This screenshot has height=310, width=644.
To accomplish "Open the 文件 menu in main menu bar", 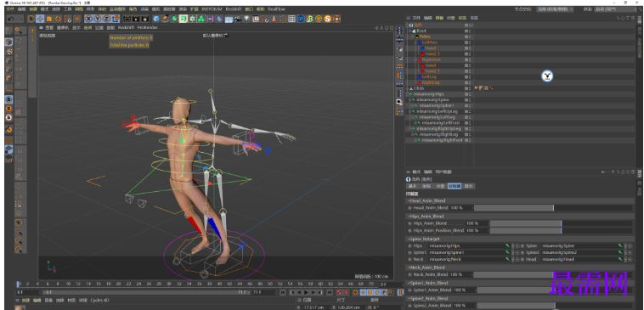I will (x=11, y=8).
